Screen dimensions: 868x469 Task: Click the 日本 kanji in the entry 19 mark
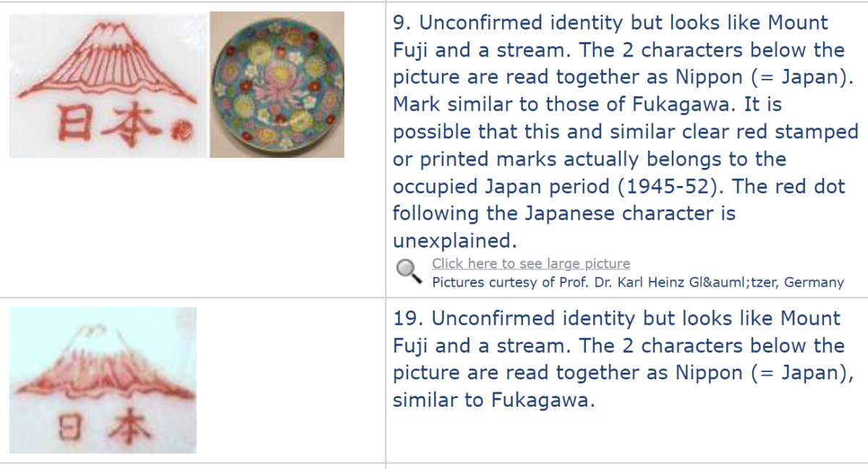click(106, 426)
